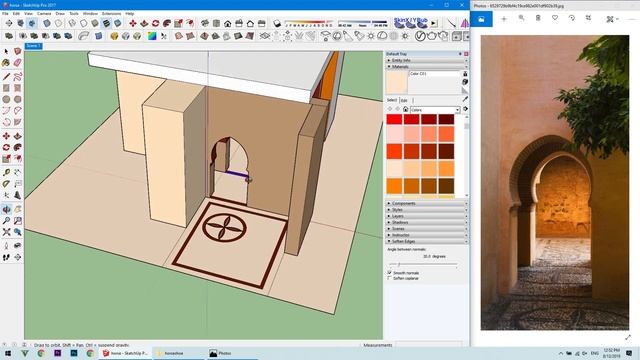Click the material name input field
This screenshot has width=640, height=360.
(x=435, y=74)
